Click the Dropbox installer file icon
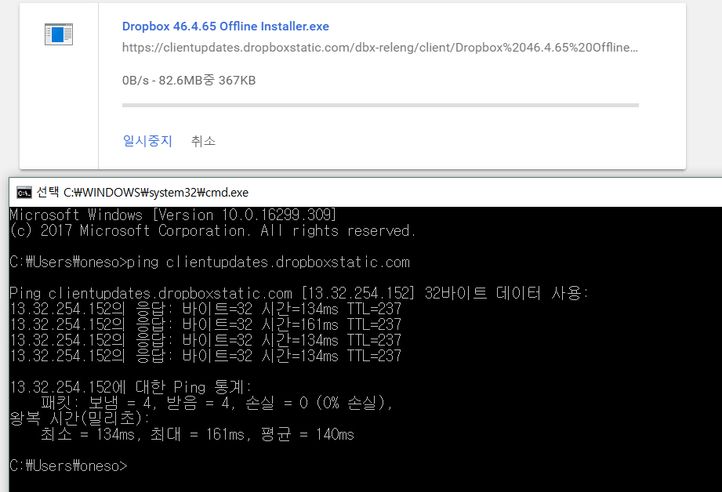722x492 pixels. click(58, 34)
